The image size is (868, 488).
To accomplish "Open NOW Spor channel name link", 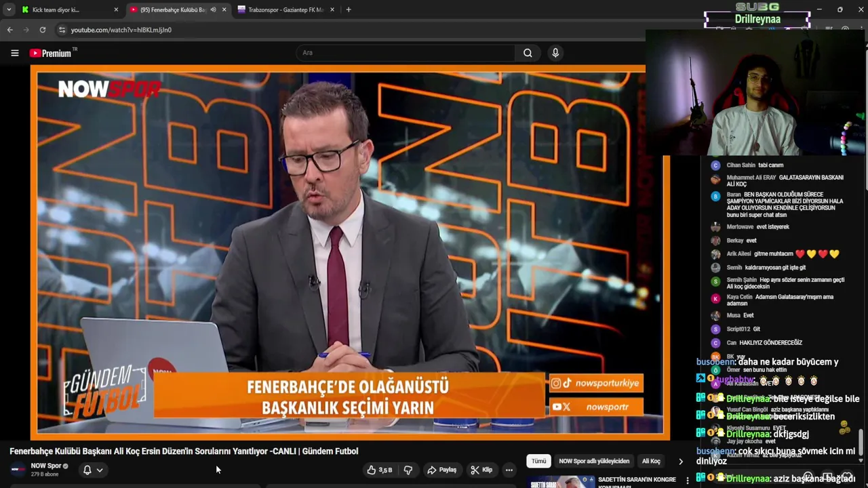I will [46, 466].
